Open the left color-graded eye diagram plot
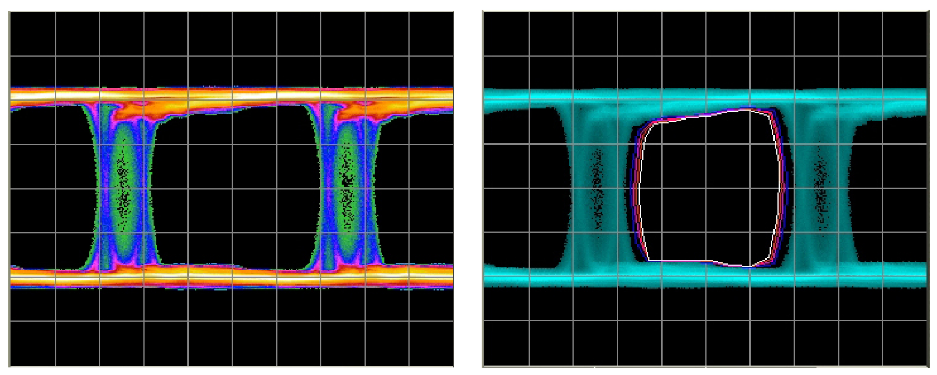Screen dimensions: 937x375 pos(231,188)
